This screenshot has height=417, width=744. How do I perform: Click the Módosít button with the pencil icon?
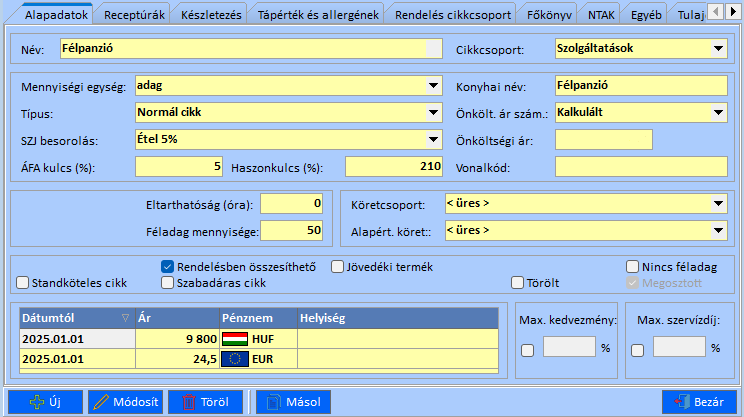126,402
